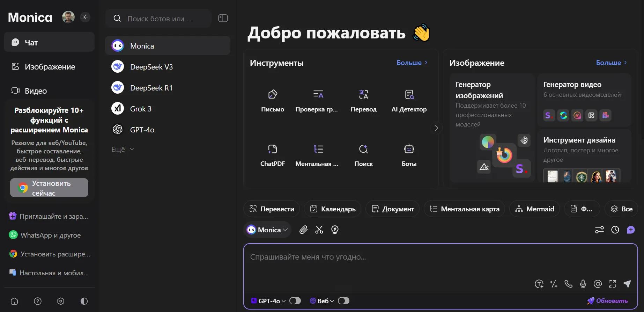The width and height of the screenshot is (644, 312).
Task: Click the Установить сейчас button
Action: [x=49, y=188]
